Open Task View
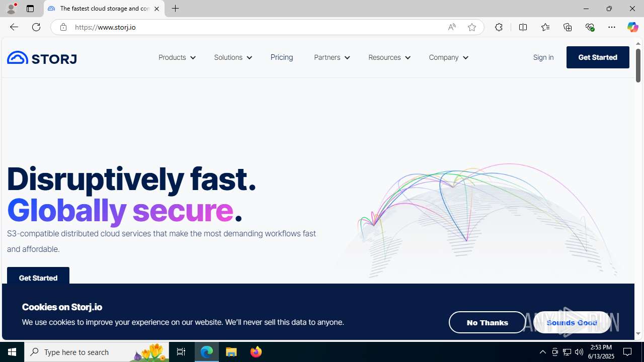Screen dimensions: 644x362 pyautogui.click(x=181, y=352)
